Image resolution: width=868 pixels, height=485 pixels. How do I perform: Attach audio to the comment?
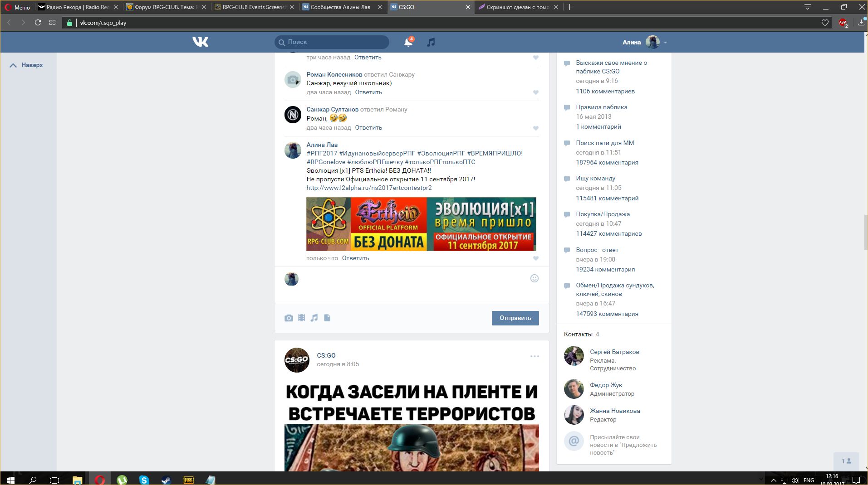pyautogui.click(x=314, y=318)
